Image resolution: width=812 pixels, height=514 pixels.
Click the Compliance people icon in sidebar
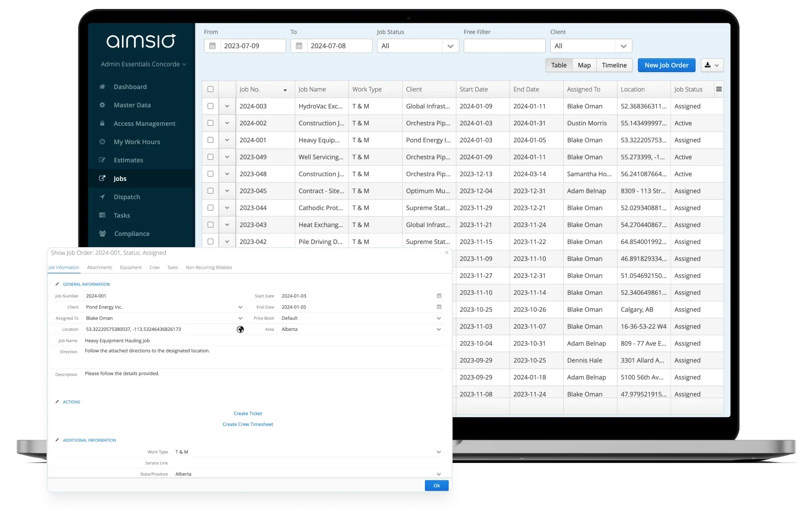[x=102, y=233]
